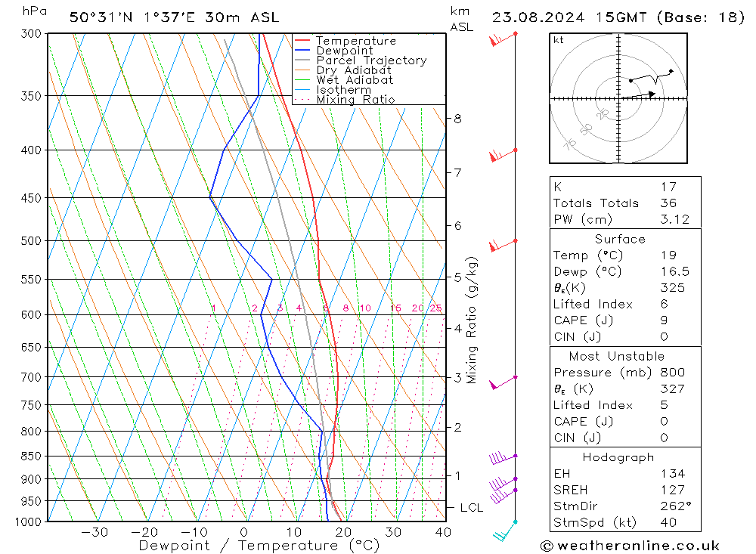The image size is (756, 554).
Task: Click the 'Dry Adiabat' legend label
Action: [354, 70]
